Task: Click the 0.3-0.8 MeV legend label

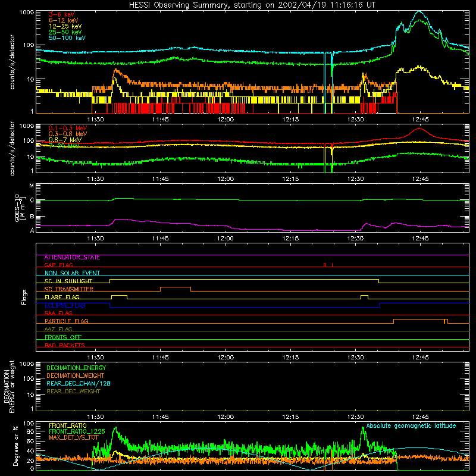Action: coord(68,134)
